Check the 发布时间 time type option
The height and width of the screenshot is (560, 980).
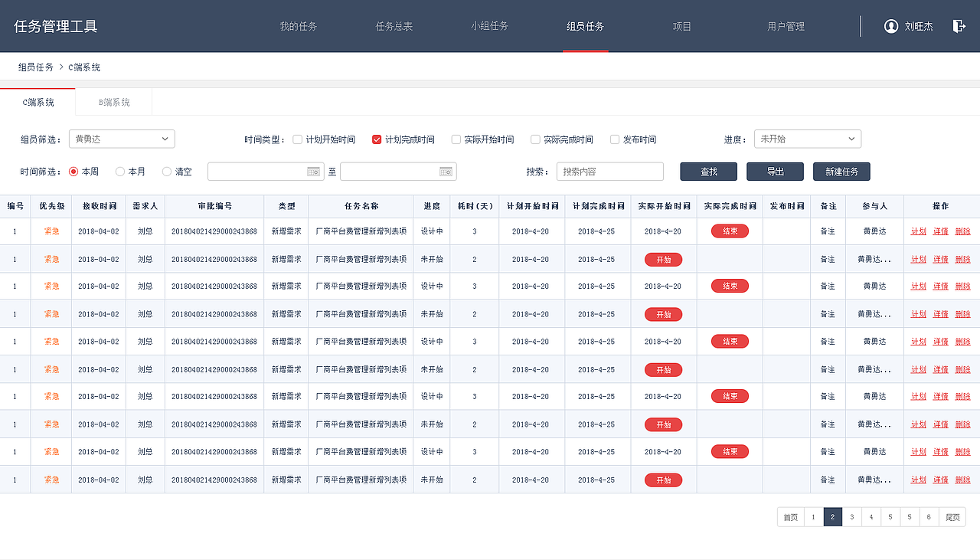[x=614, y=139]
